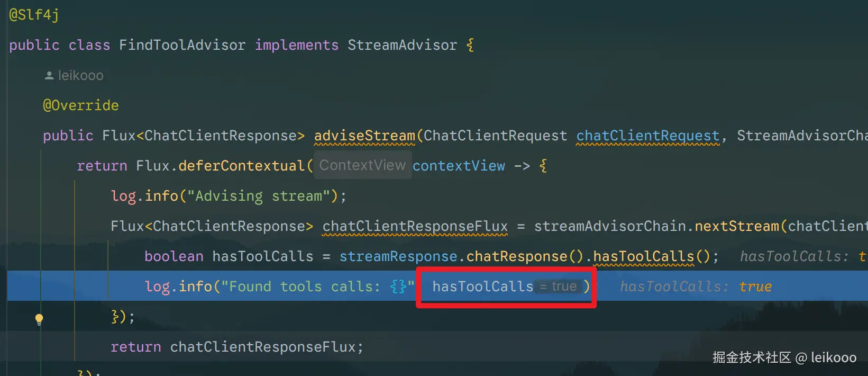
Task: Click the streamAdvisorChain identifier
Action: (610, 226)
